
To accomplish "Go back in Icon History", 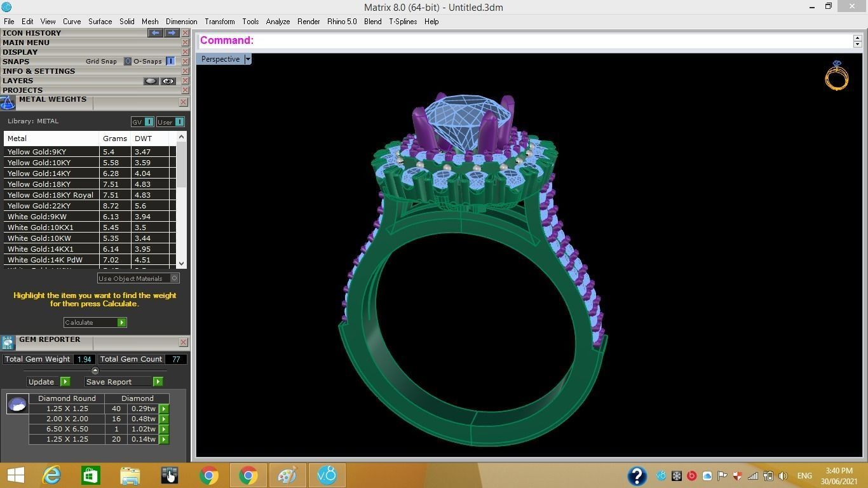I will [155, 33].
